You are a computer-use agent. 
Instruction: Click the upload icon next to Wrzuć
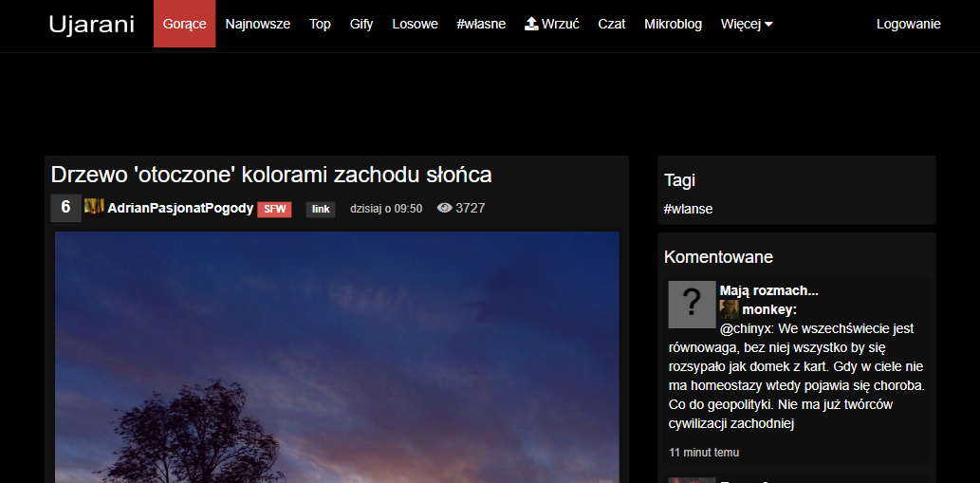(531, 24)
